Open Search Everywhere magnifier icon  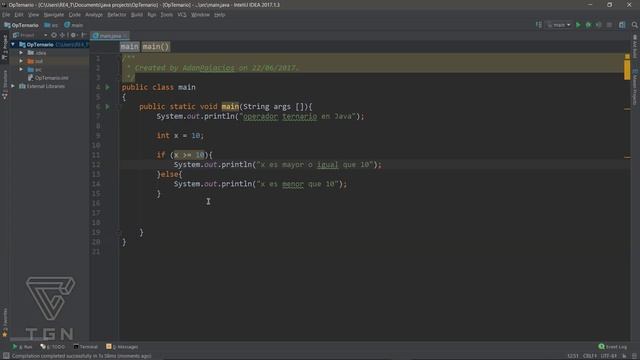pos(634,25)
